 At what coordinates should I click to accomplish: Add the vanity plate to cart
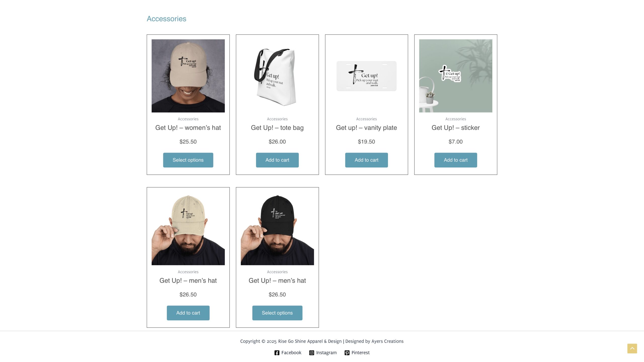(x=366, y=160)
